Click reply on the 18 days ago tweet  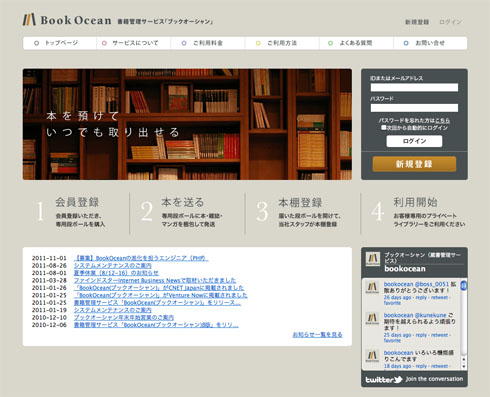tap(421, 366)
